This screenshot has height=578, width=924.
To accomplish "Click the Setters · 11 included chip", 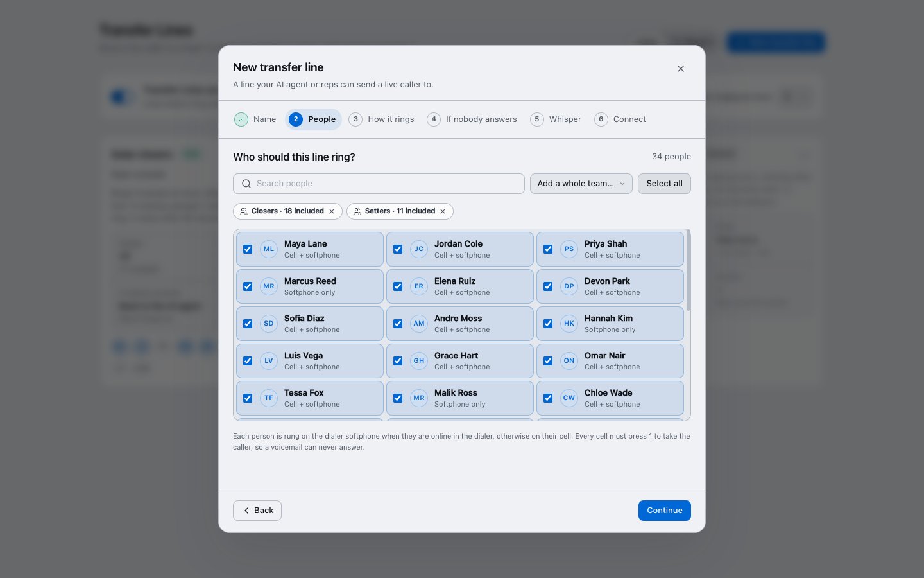I will point(400,211).
